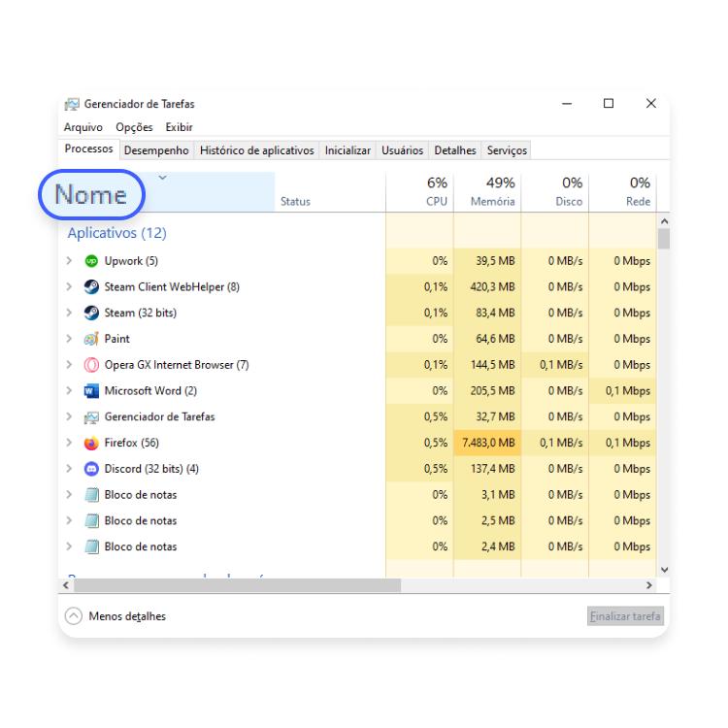
Task: Click the Finalizar tarefa button
Action: click(625, 616)
